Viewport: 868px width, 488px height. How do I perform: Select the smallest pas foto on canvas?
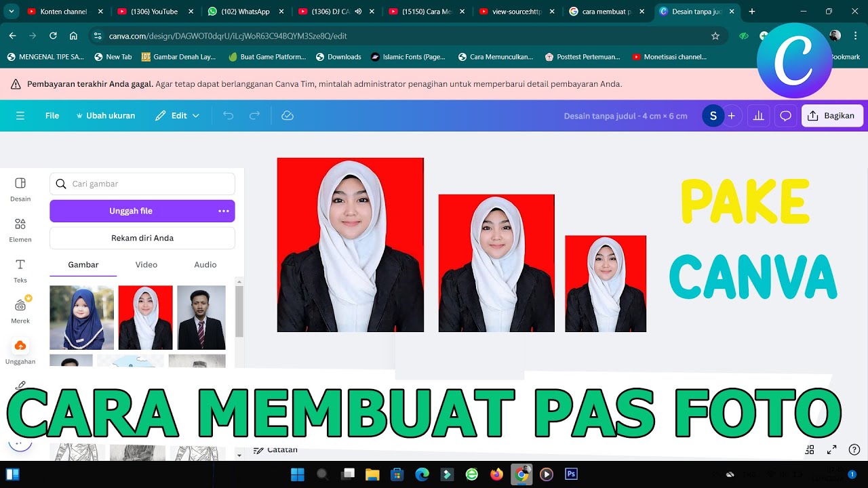(x=606, y=284)
